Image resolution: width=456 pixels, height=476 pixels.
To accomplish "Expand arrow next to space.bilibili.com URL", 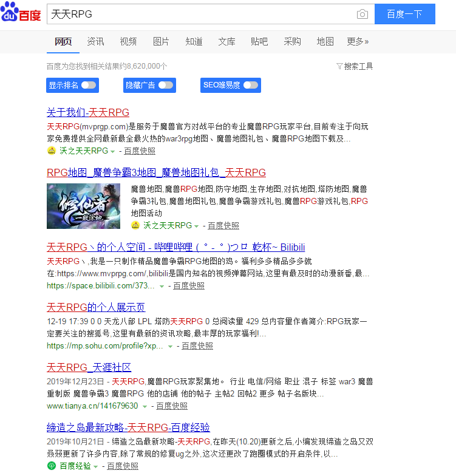I will (x=162, y=286).
